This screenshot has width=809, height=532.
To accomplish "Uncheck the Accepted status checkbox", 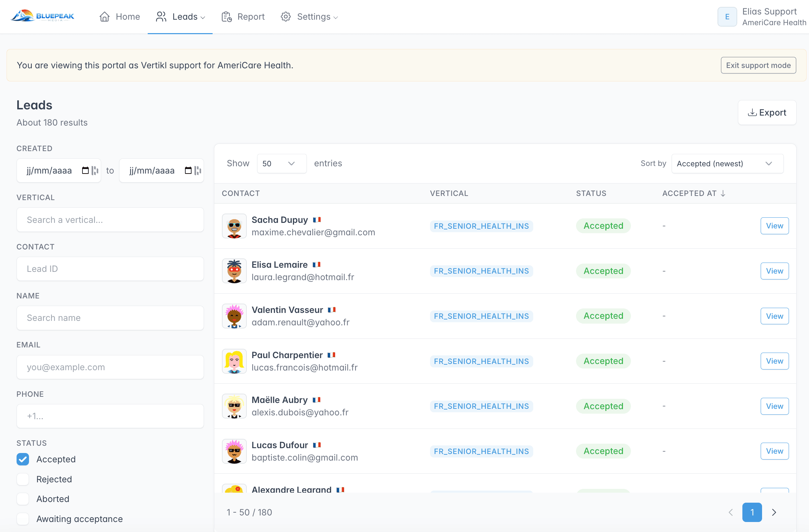I will tap(23, 459).
